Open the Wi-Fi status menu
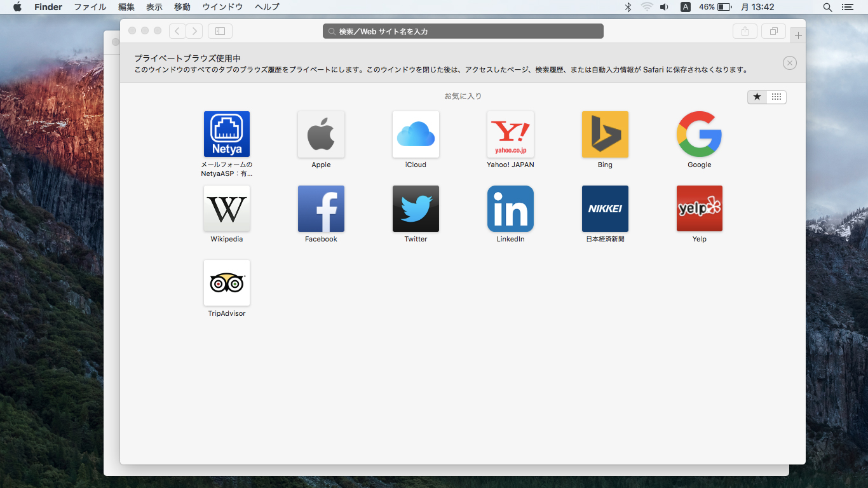Viewport: 868px width, 488px height. [647, 7]
